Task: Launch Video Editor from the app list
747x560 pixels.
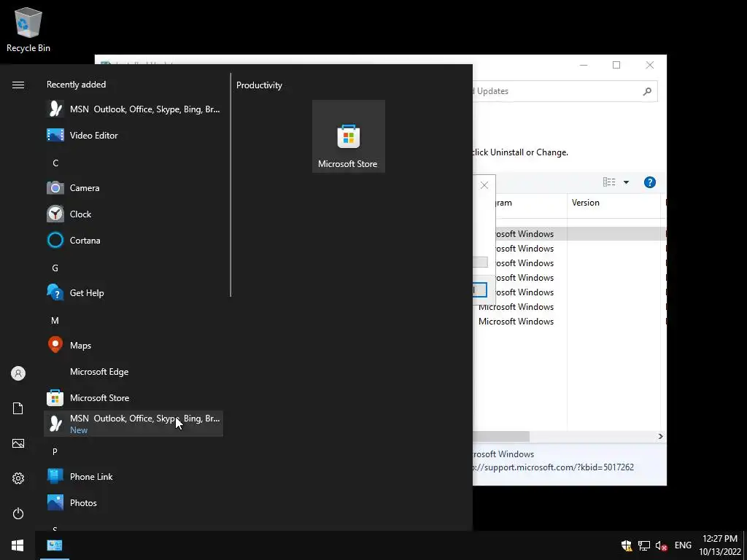Action: click(133, 135)
